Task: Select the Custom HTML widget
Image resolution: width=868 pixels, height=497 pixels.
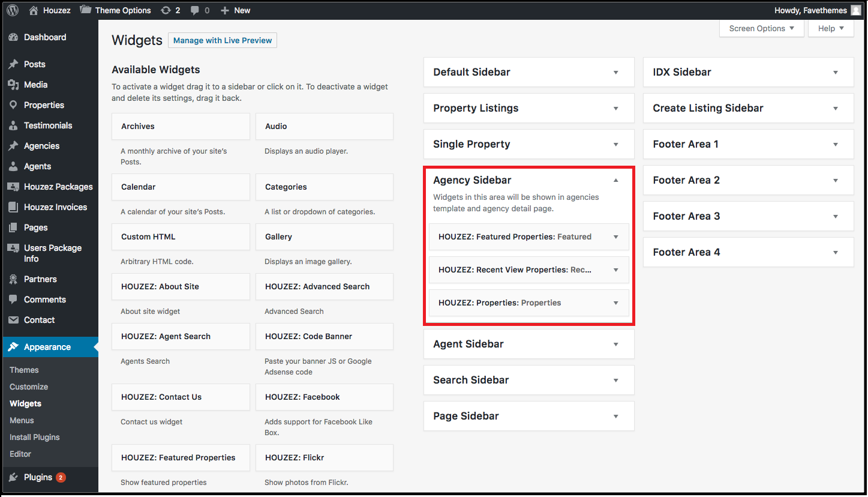Action: [181, 236]
